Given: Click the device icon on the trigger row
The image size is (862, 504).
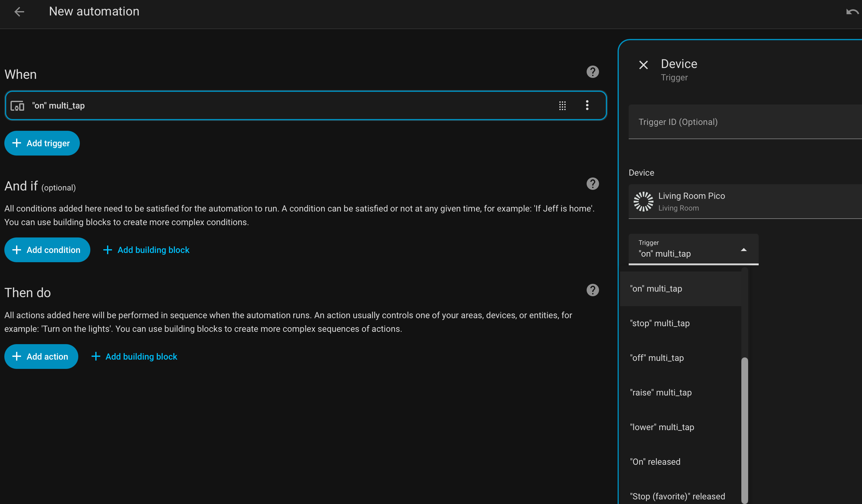Looking at the screenshot, I should pos(17,106).
